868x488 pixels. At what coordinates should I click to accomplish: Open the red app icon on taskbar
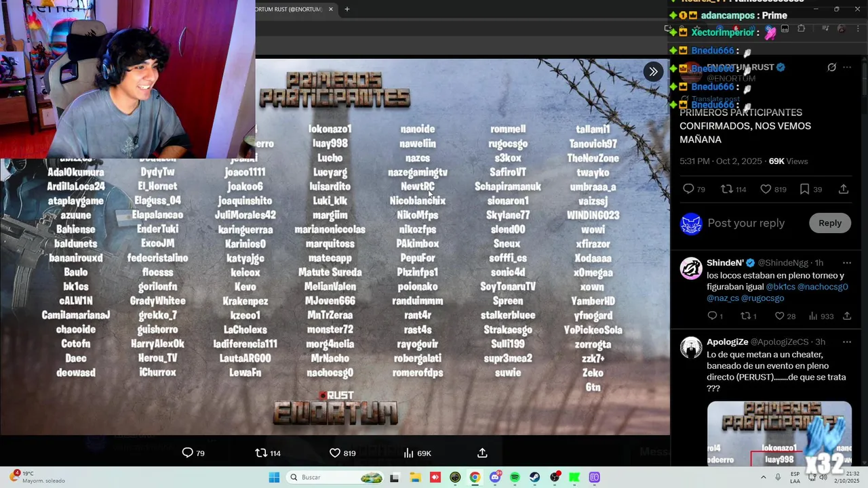point(435,477)
